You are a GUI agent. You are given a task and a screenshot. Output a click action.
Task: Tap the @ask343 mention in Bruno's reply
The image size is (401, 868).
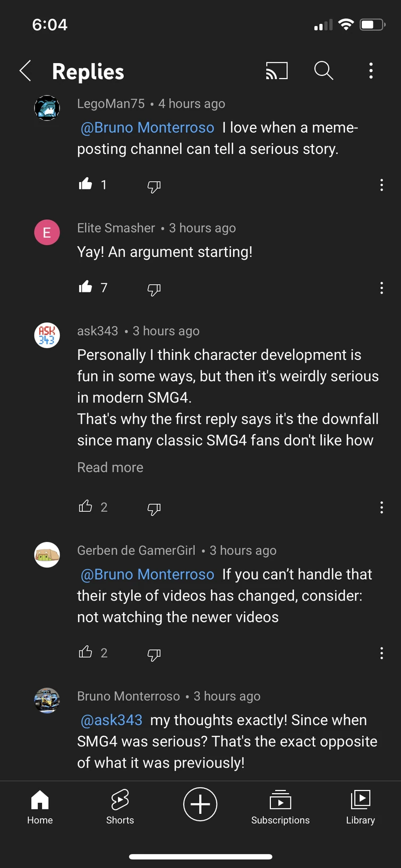111,720
